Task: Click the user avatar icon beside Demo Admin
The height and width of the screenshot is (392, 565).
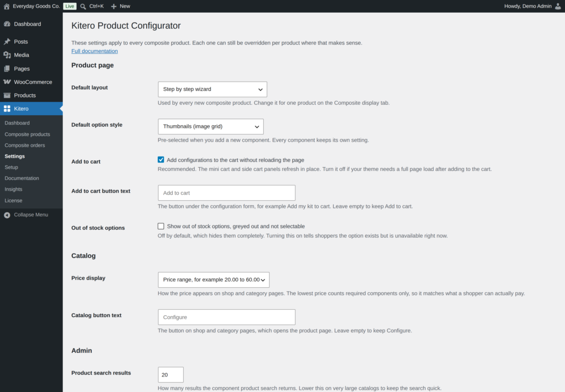Action: [x=558, y=6]
